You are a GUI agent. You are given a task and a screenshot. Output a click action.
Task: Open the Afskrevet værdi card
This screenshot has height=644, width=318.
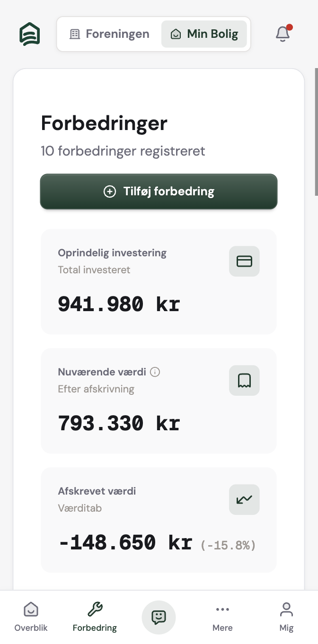point(159,520)
